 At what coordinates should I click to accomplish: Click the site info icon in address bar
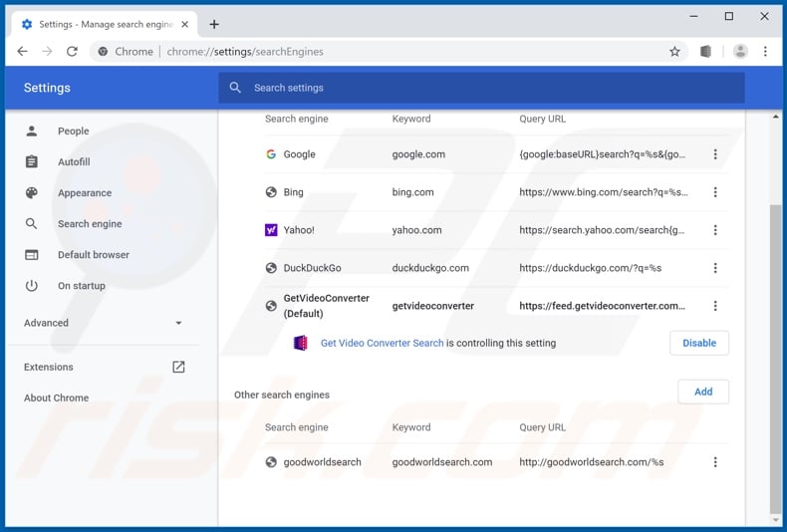click(x=103, y=51)
